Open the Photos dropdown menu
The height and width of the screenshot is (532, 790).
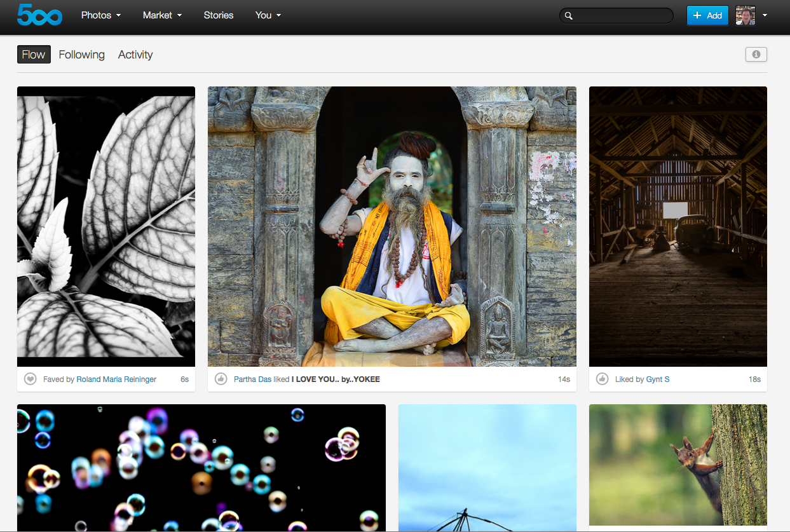[x=100, y=15]
